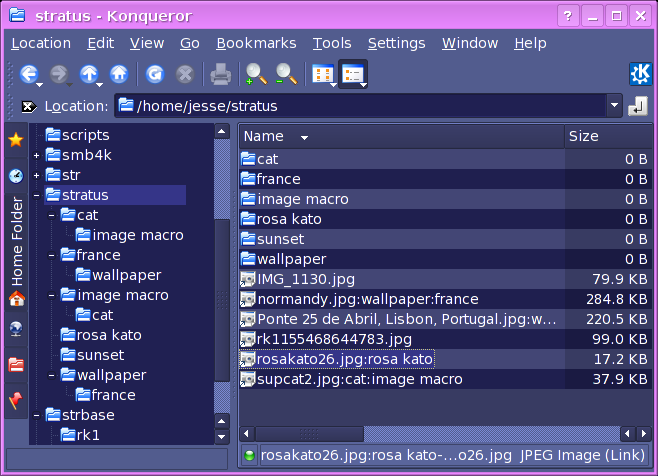Viewport: 658px width, 476px height.
Task: Open the Location menu
Action: click(41, 43)
